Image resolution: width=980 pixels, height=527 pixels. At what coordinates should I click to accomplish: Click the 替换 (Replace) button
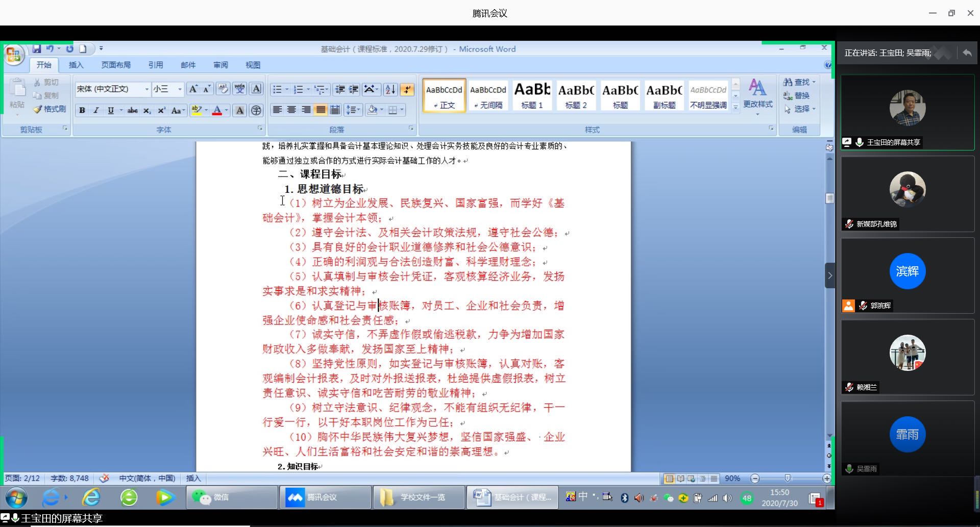pyautogui.click(x=797, y=95)
